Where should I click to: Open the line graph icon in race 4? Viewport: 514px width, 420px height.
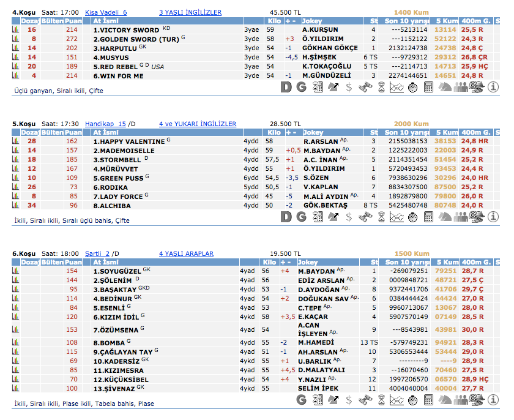(x=397, y=88)
